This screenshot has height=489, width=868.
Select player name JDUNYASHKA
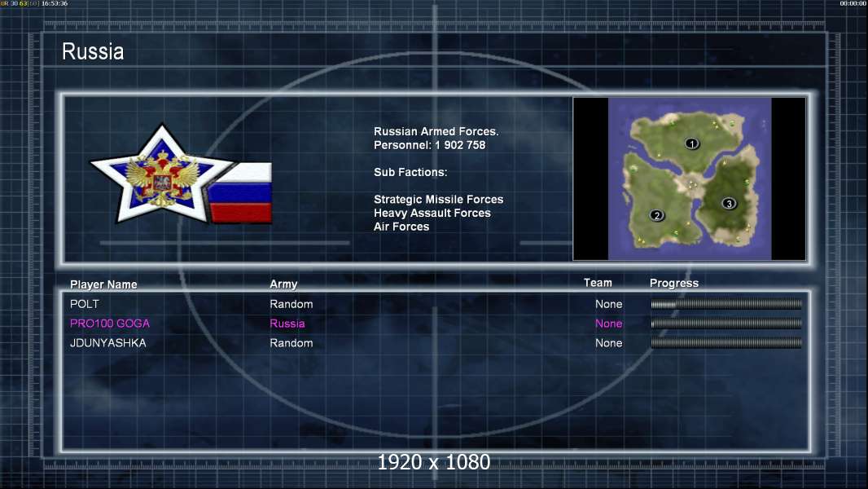(108, 343)
